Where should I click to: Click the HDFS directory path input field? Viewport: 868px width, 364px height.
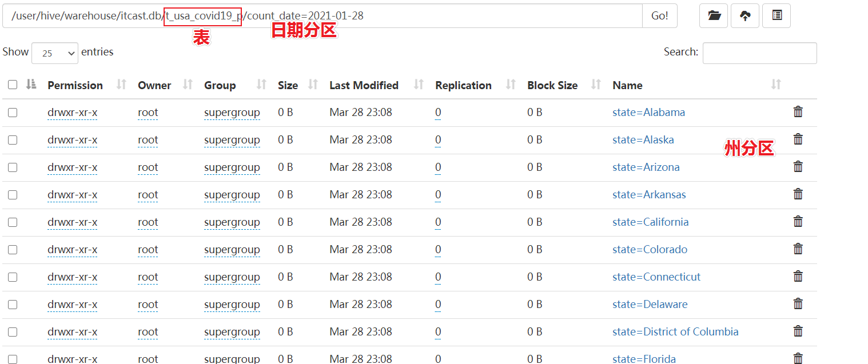(322, 16)
